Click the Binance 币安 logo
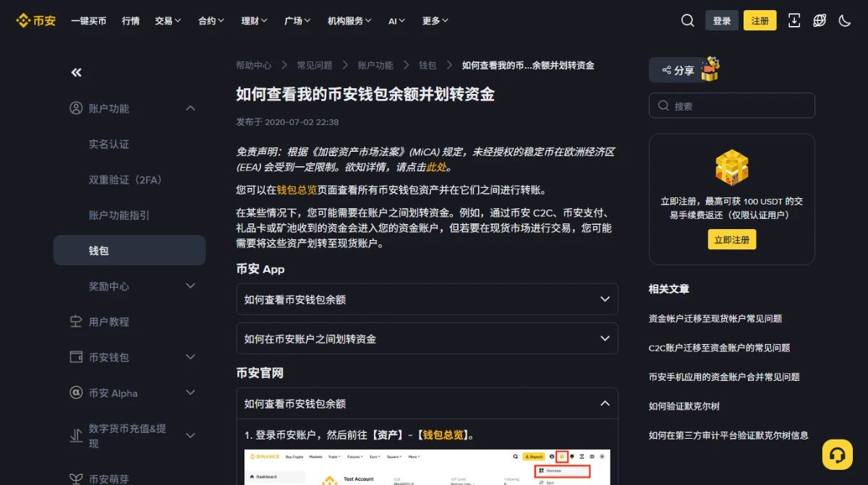 [35, 20]
